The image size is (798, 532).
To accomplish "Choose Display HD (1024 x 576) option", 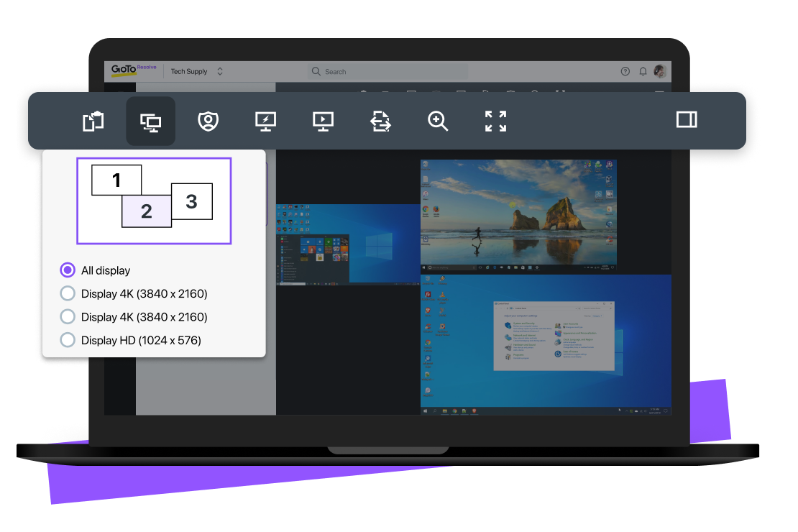I will [68, 340].
